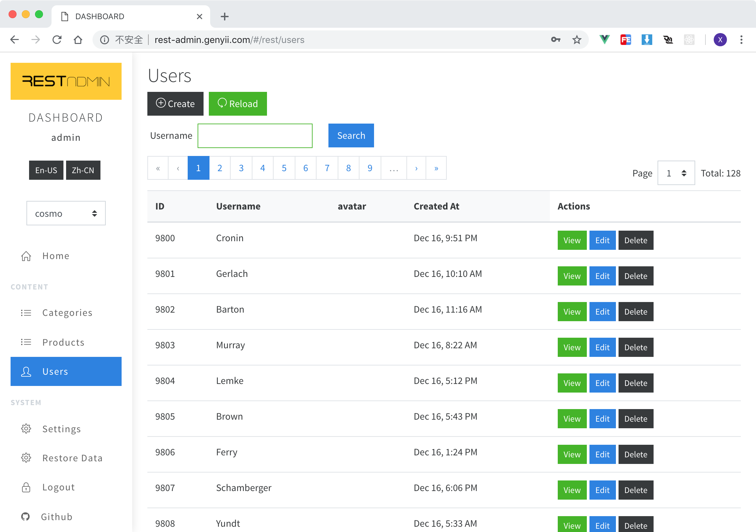Viewport: 756px width, 532px height.
Task: Delete user Schamberger
Action: [x=636, y=490]
